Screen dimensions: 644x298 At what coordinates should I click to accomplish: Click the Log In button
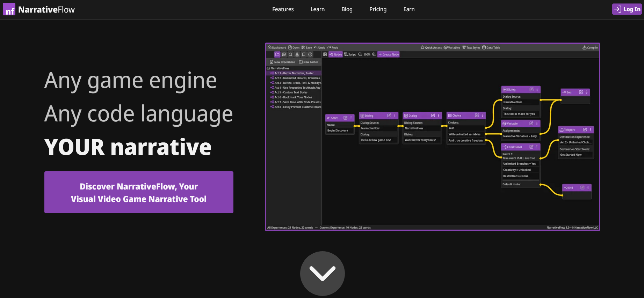point(627,9)
